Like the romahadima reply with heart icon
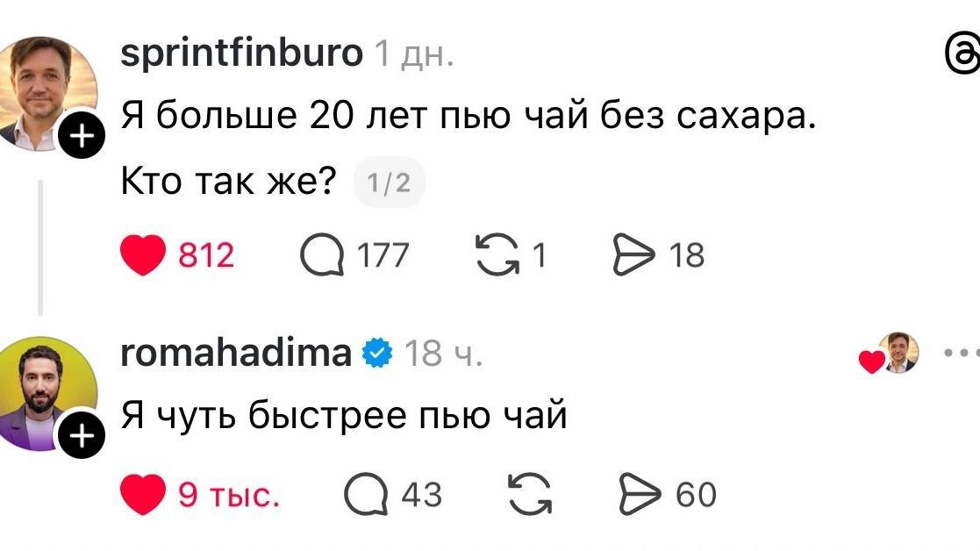Viewport: 980px width, 551px height. coord(144,495)
